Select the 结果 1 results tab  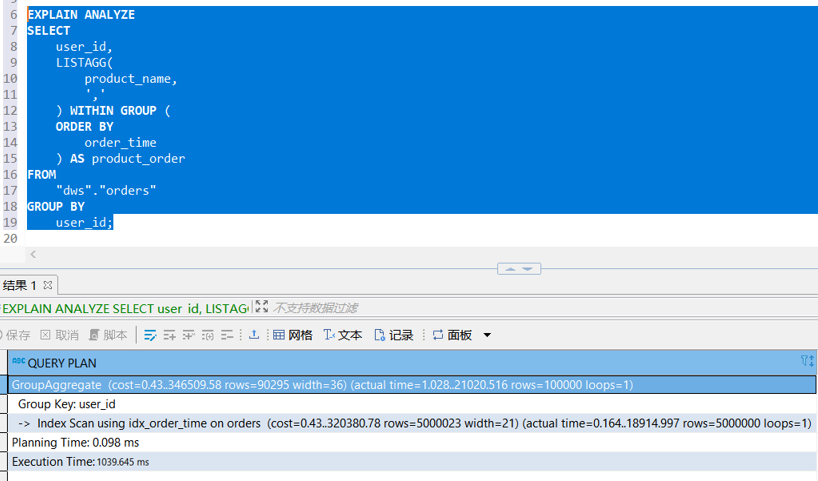coord(20,286)
